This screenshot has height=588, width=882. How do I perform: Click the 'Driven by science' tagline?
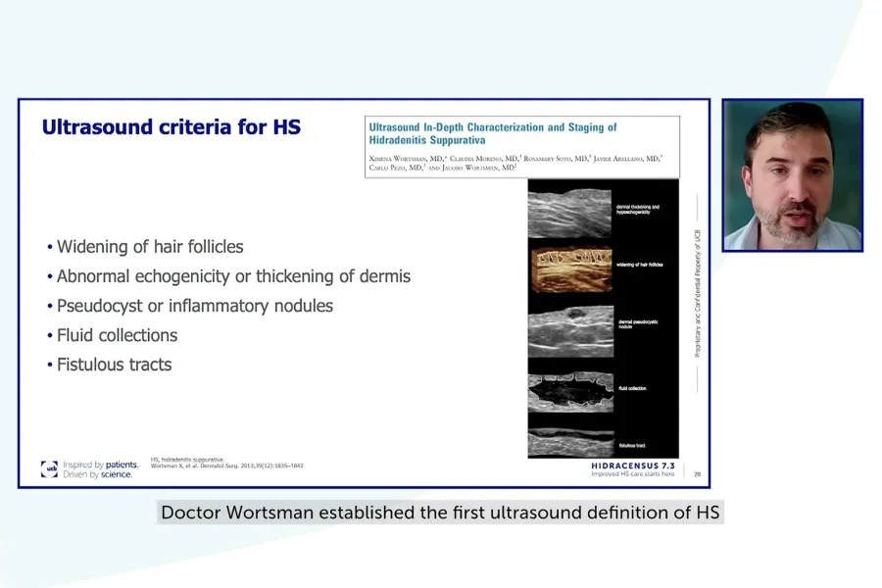click(97, 474)
